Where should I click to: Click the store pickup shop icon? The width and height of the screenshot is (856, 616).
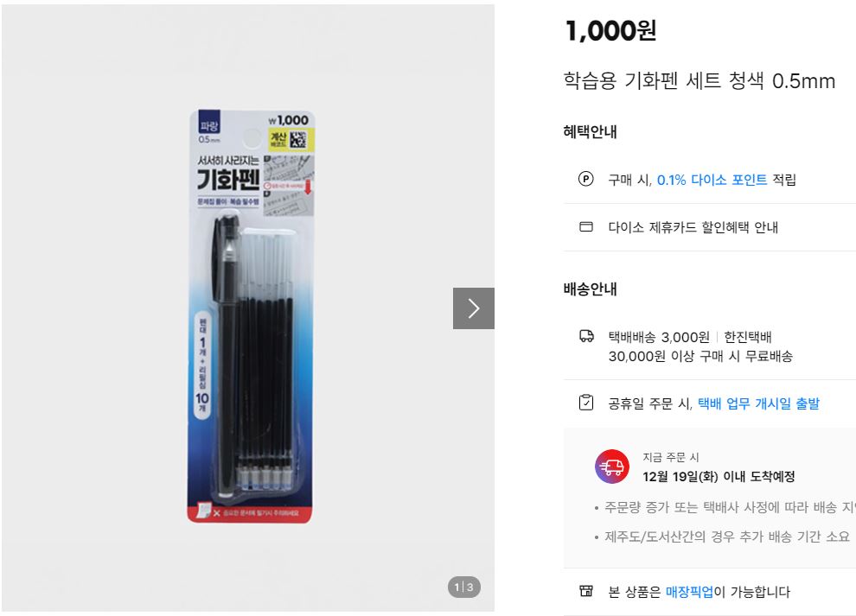coord(585,591)
